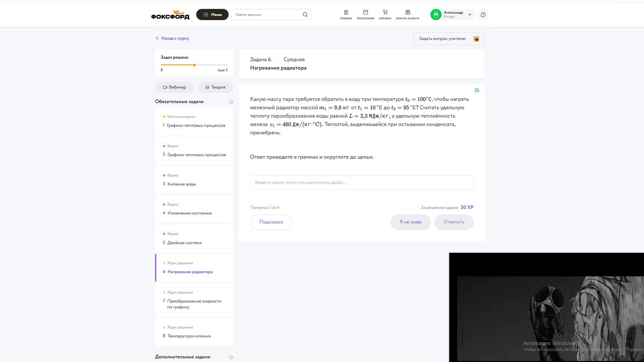
Task: Click the help question mark icon
Action: [x=483, y=14]
